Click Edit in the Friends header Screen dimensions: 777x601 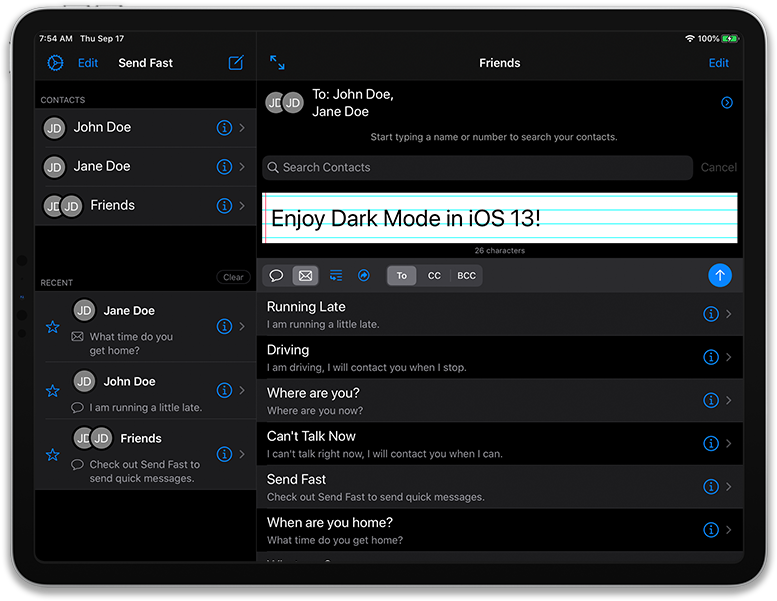click(718, 63)
